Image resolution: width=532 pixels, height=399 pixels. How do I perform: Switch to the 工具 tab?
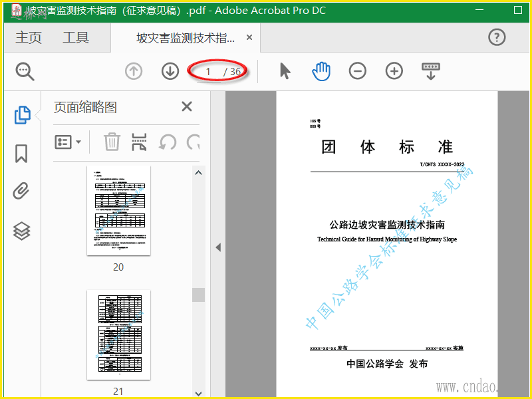(76, 37)
